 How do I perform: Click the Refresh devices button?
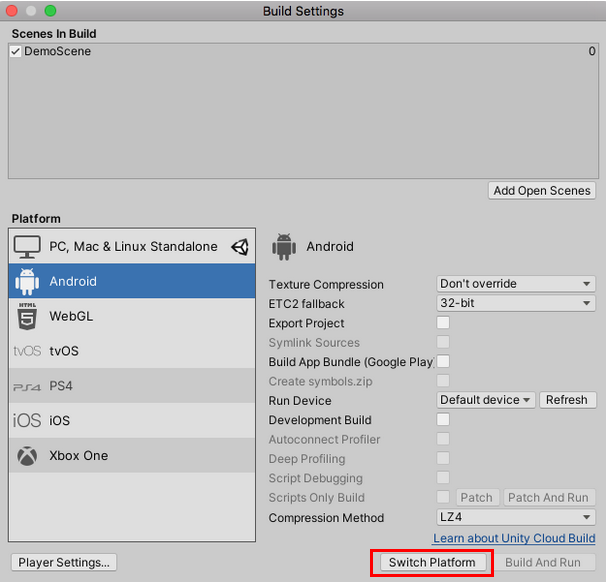(567, 400)
